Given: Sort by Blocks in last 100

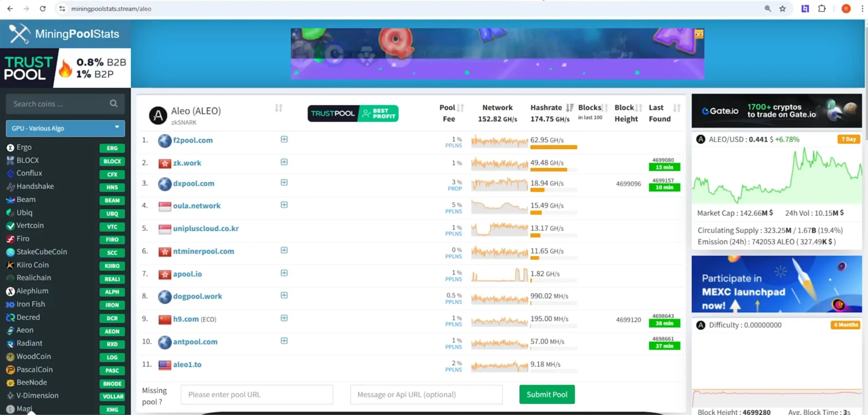Looking at the screenshot, I should [x=605, y=108].
